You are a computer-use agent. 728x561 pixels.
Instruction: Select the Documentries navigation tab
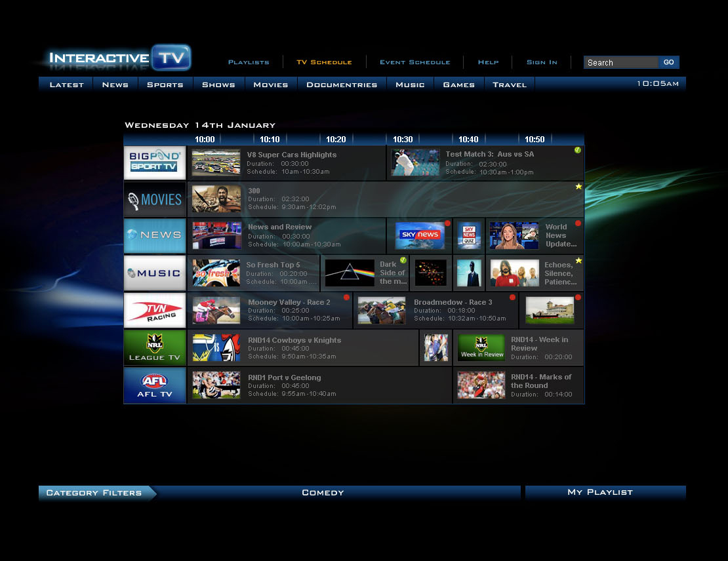[342, 84]
